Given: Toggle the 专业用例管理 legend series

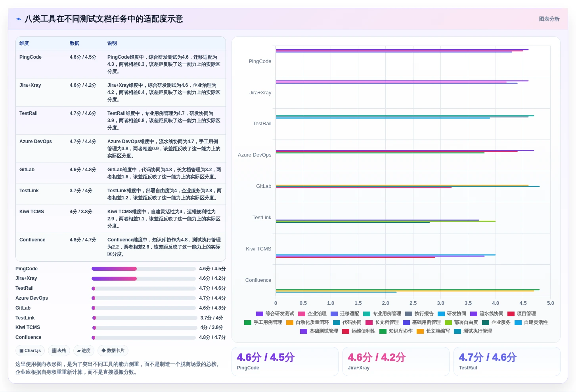Looking at the screenshot, I should pos(382,314).
